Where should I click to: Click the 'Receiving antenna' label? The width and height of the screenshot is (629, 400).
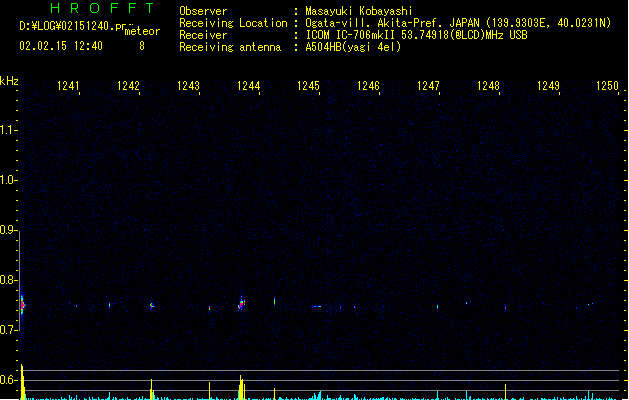[x=230, y=47]
